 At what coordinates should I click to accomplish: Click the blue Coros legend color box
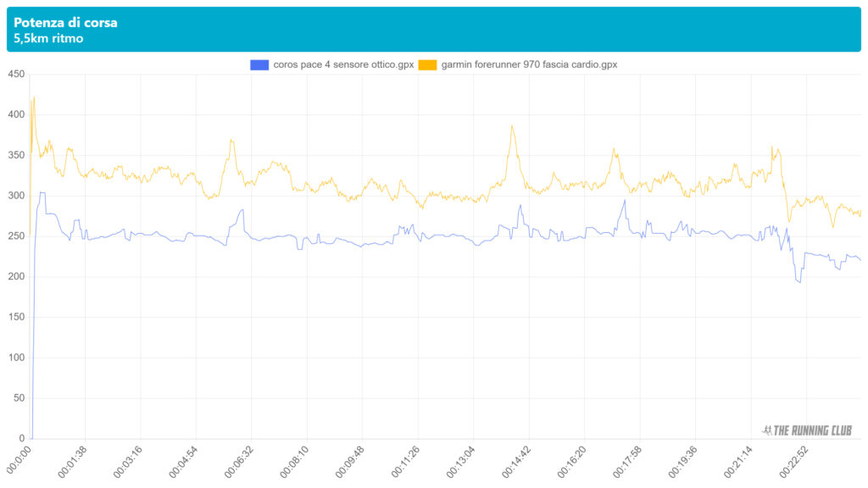tap(259, 64)
